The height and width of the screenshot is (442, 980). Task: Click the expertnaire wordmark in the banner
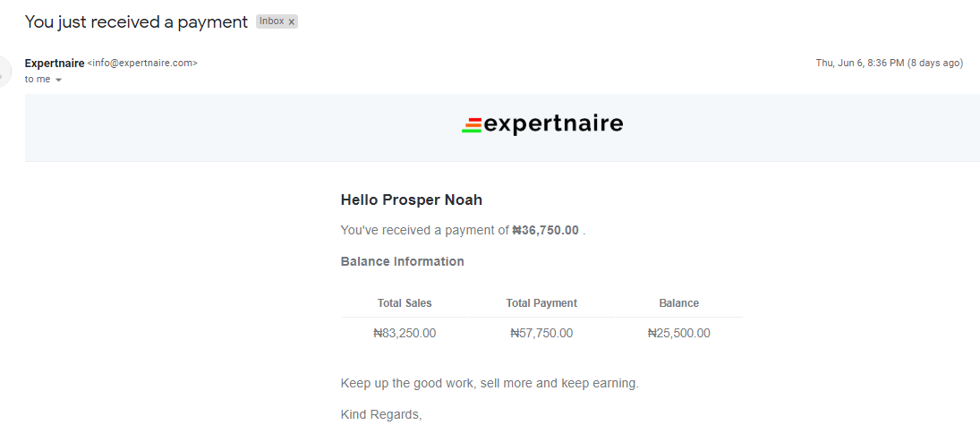pos(554,123)
